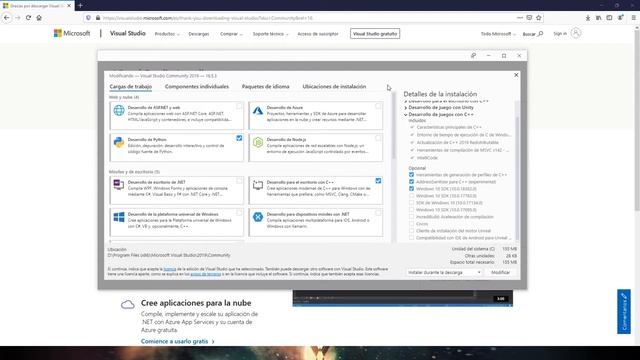The width and height of the screenshot is (640, 360).
Task: Open the Soporte técnico menu dropdown
Action: pos(270,34)
